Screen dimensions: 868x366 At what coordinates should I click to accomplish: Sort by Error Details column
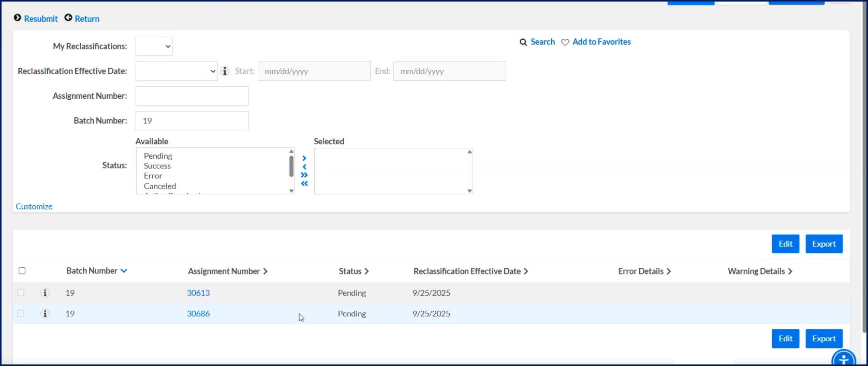[644, 271]
